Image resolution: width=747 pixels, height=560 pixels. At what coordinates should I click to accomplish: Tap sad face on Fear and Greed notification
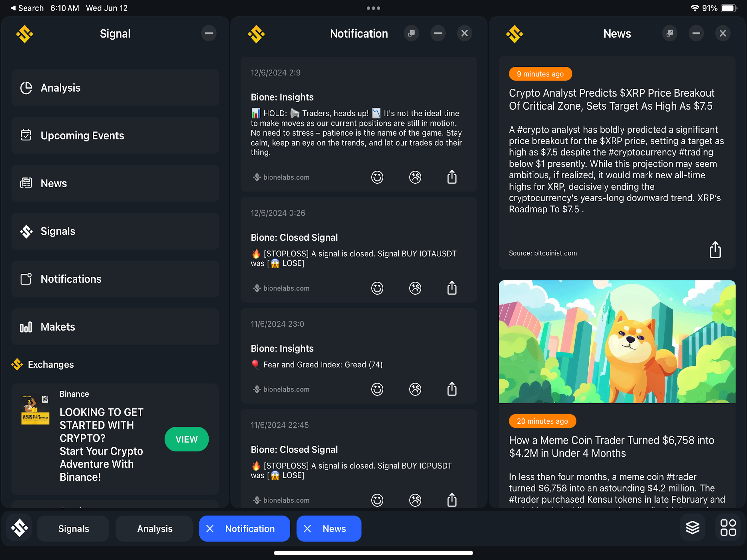[415, 389]
